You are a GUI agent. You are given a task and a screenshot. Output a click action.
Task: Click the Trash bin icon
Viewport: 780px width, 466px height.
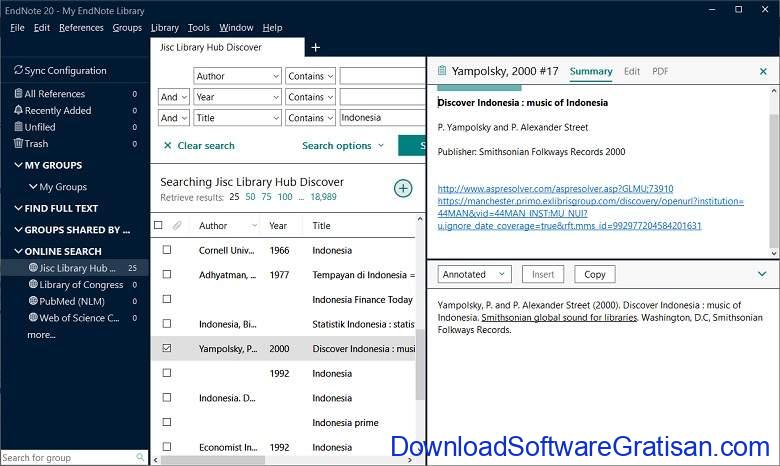pyautogui.click(x=18, y=143)
